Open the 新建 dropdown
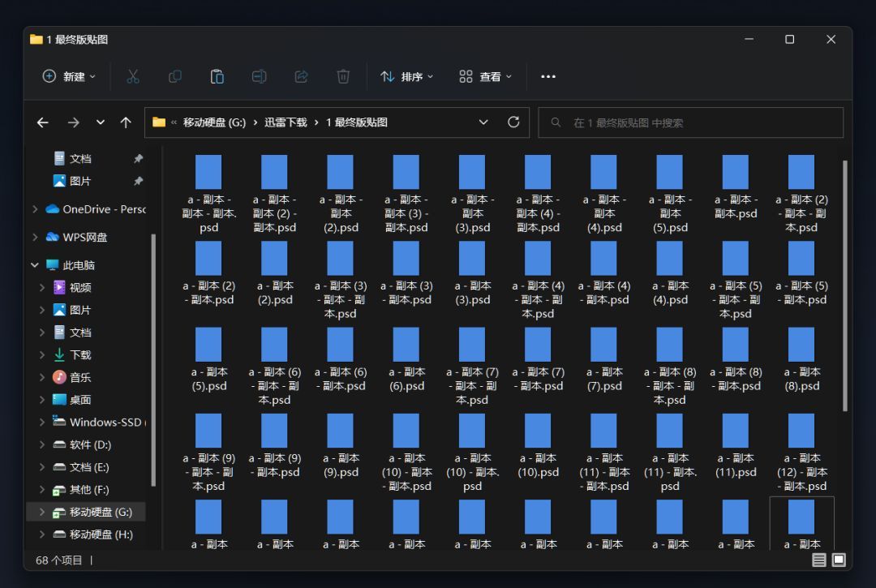The height and width of the screenshot is (588, 876). point(69,76)
